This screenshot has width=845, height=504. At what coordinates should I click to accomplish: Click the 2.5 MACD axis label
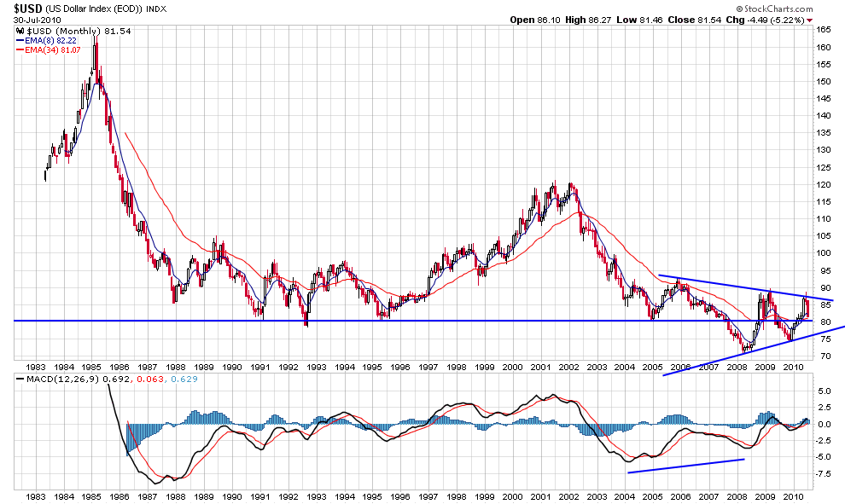(x=825, y=408)
